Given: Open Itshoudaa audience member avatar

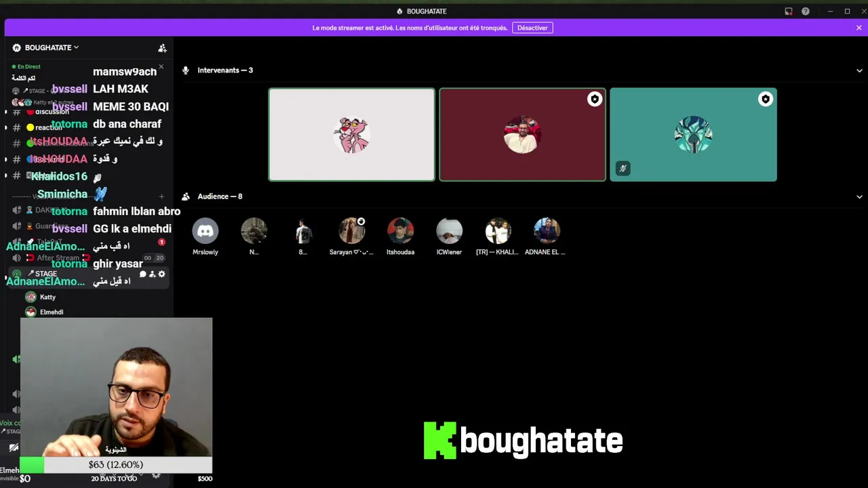Looking at the screenshot, I should tap(400, 231).
